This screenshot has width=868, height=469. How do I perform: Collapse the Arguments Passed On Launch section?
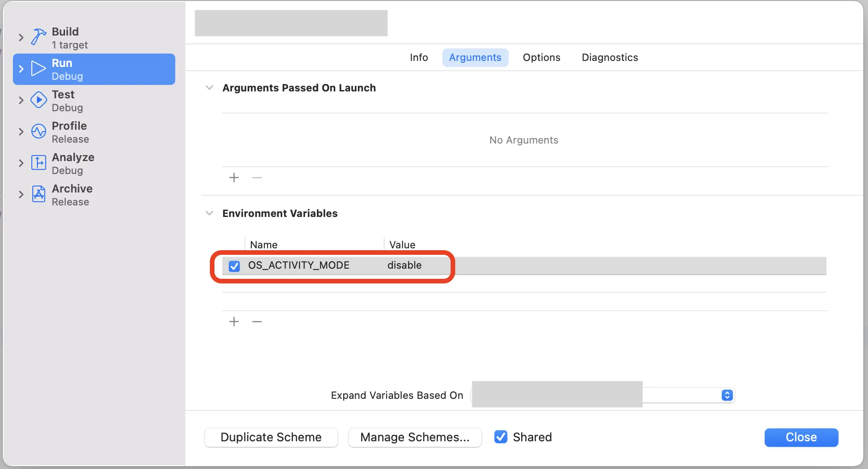click(209, 88)
